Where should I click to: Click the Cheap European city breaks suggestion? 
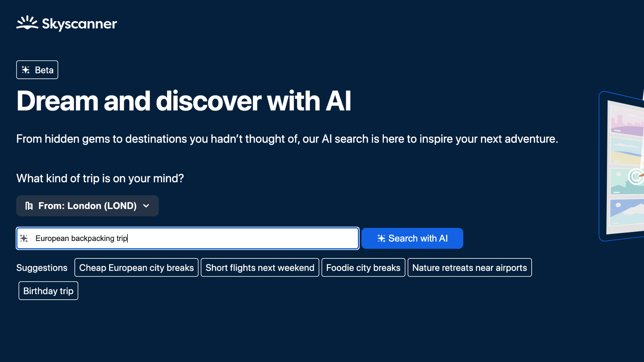click(136, 267)
